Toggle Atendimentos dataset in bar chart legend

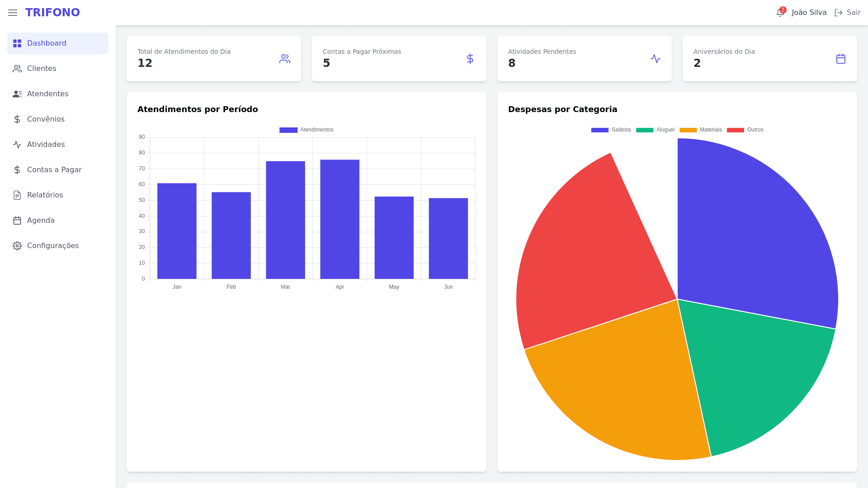point(307,130)
